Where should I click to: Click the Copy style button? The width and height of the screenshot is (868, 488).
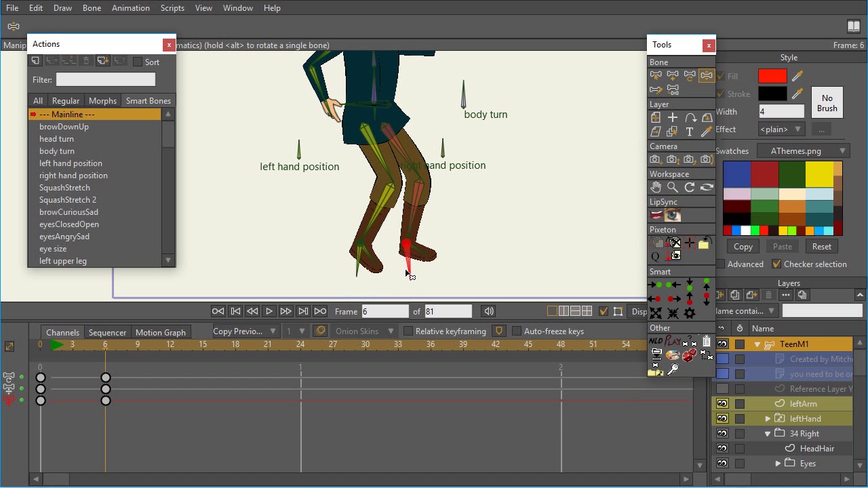743,247
